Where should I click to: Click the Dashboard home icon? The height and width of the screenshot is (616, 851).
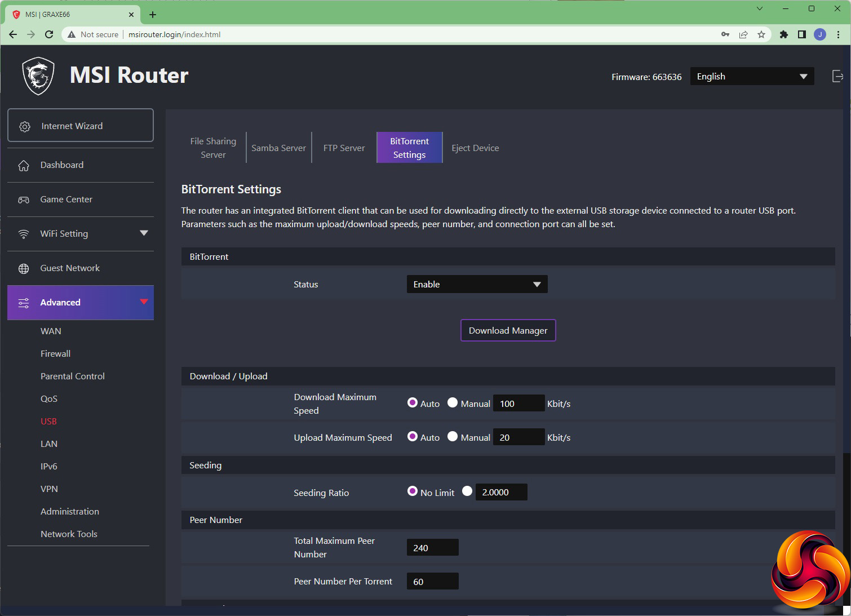24,166
